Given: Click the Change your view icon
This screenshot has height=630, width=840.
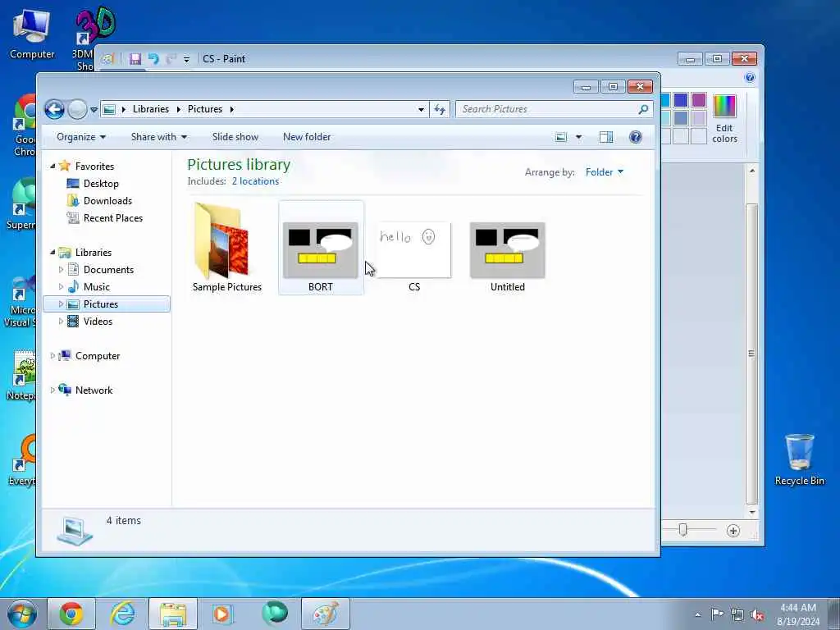Looking at the screenshot, I should (561, 137).
